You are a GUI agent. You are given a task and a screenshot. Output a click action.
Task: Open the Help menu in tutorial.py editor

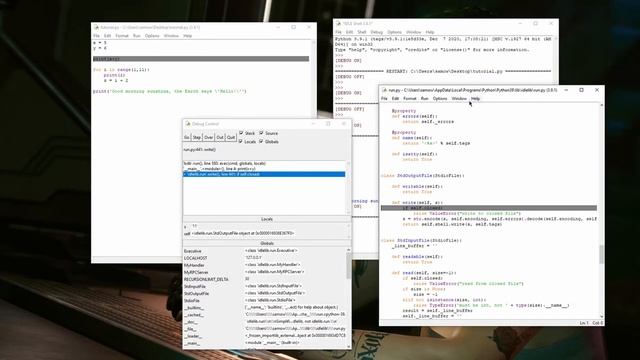(187, 36)
